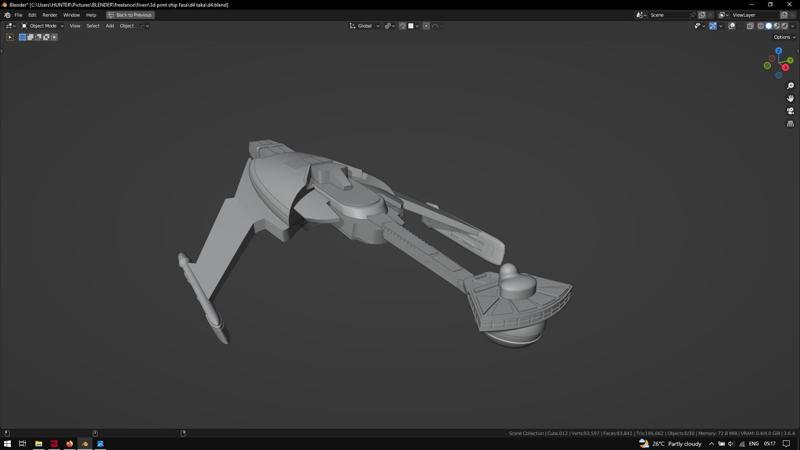Show hidden system tray icons
The height and width of the screenshot is (450, 800).
(711, 444)
